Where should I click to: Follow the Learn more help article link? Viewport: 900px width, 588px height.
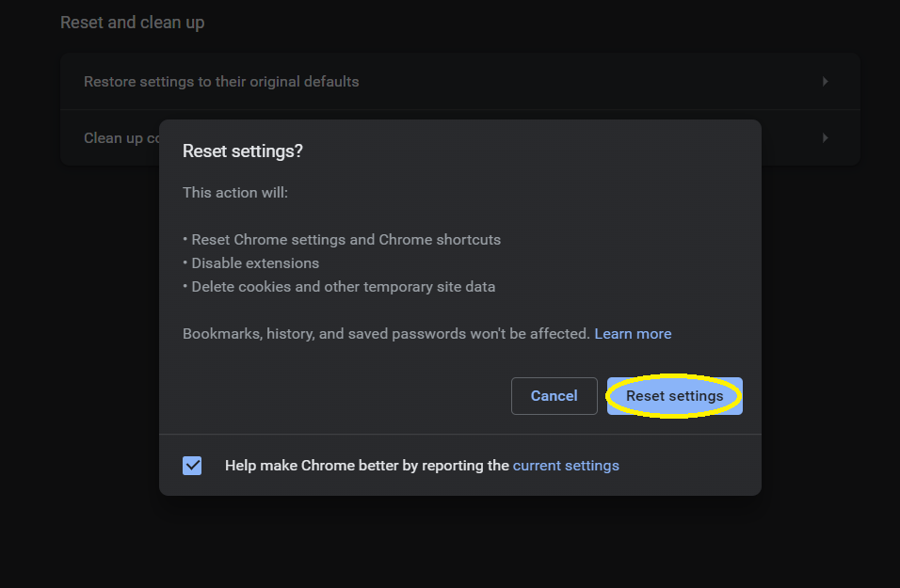point(633,333)
